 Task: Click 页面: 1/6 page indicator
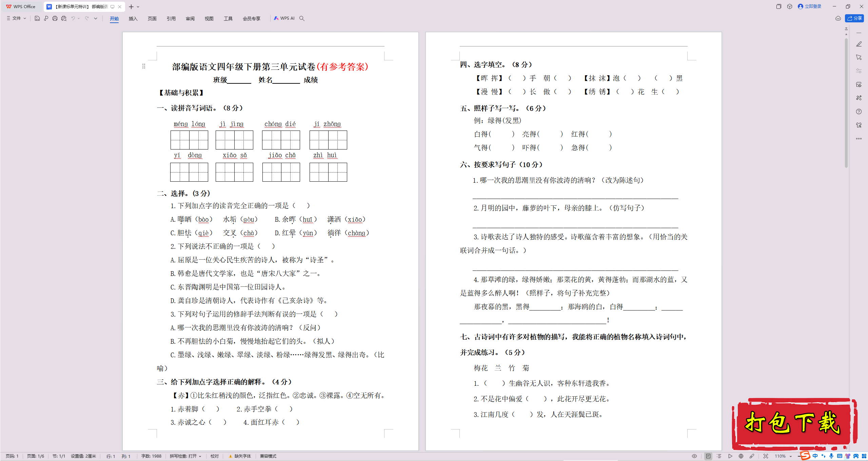36,456
